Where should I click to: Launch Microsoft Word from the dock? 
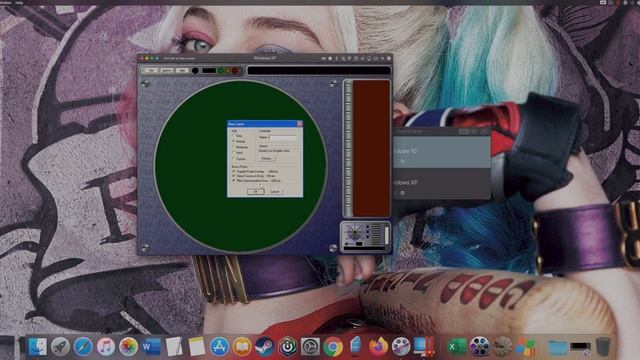pyautogui.click(x=151, y=347)
